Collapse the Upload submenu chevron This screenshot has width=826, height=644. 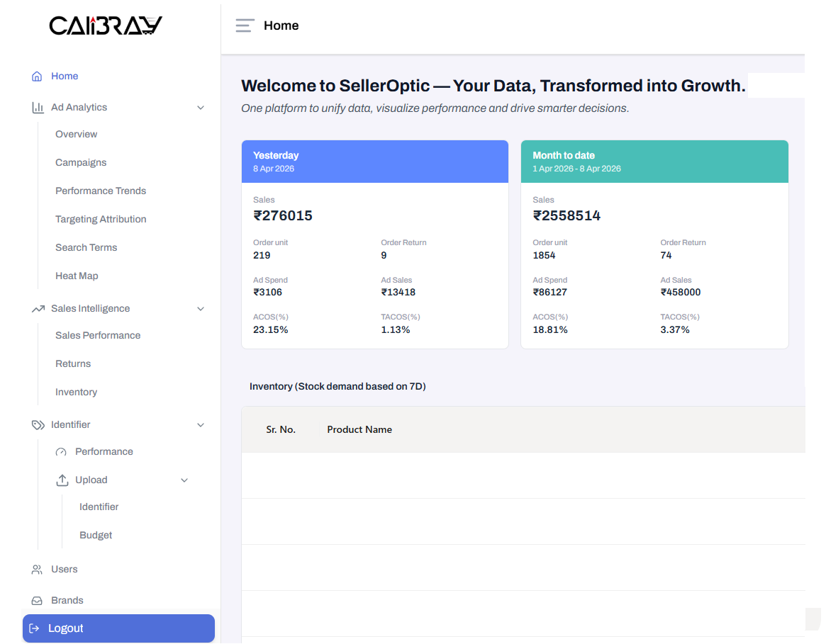184,480
